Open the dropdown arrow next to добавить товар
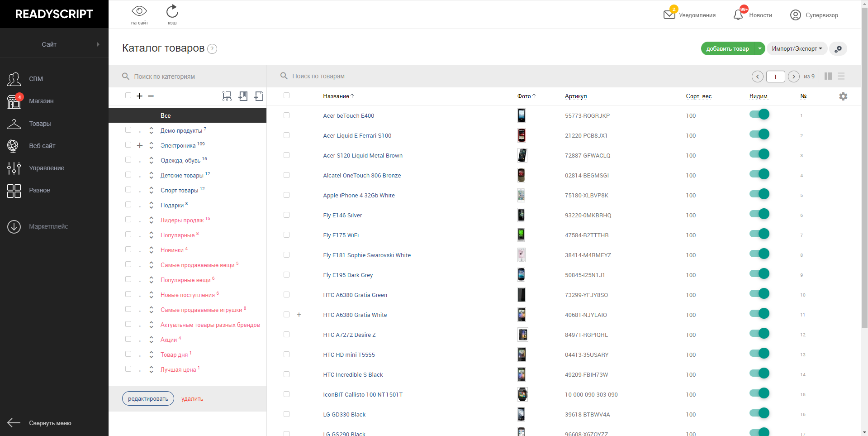The image size is (868, 436). [760, 48]
